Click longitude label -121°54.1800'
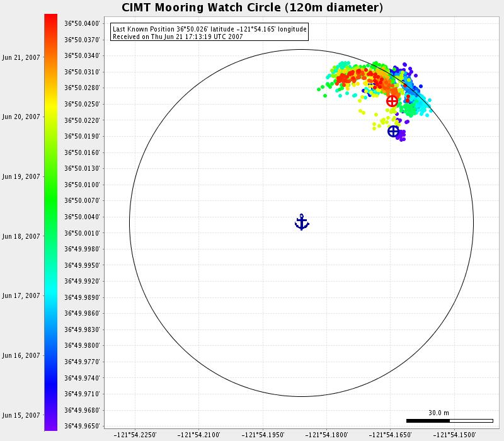The width and height of the screenshot is (504, 441). click(326, 435)
